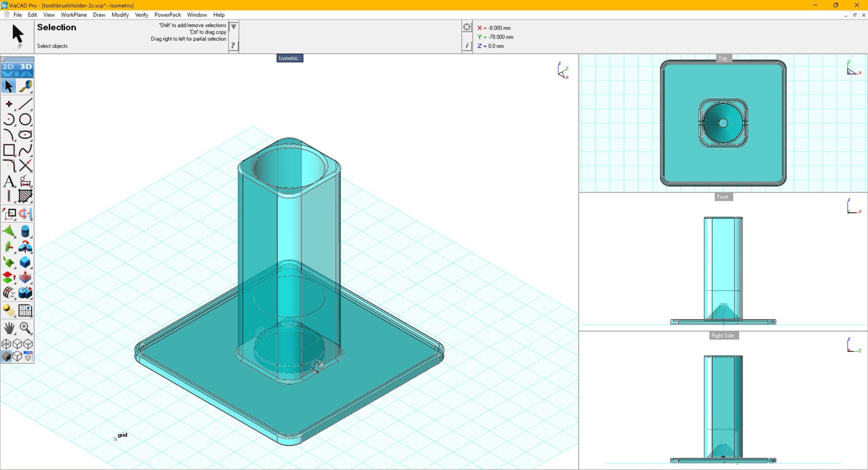This screenshot has width=868, height=470.
Task: Click the question mark help button
Action: pos(234,45)
